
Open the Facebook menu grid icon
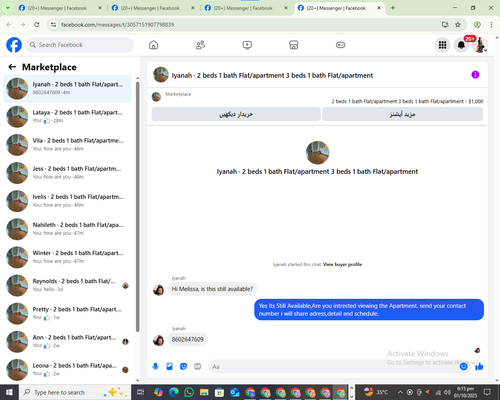pyautogui.click(x=442, y=45)
